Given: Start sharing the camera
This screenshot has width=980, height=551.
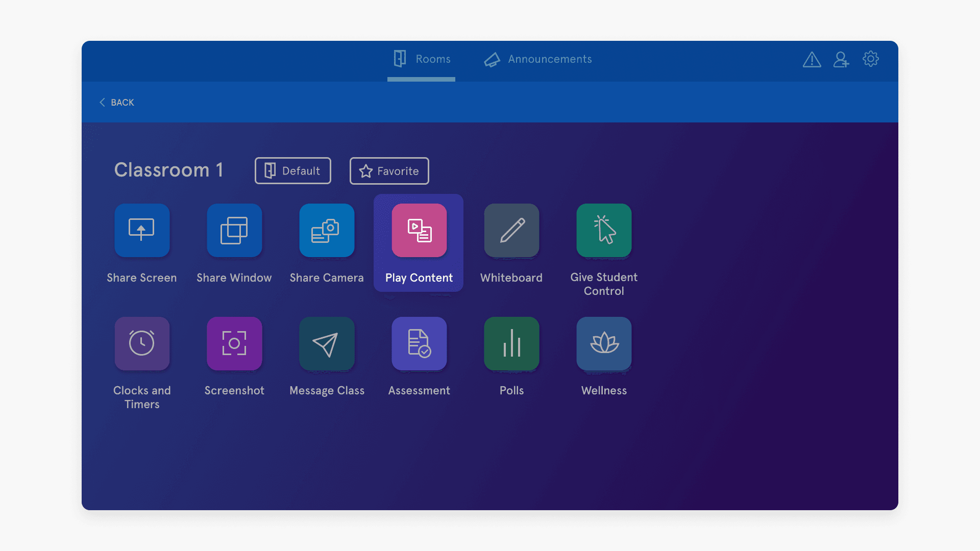Looking at the screenshot, I should [327, 230].
